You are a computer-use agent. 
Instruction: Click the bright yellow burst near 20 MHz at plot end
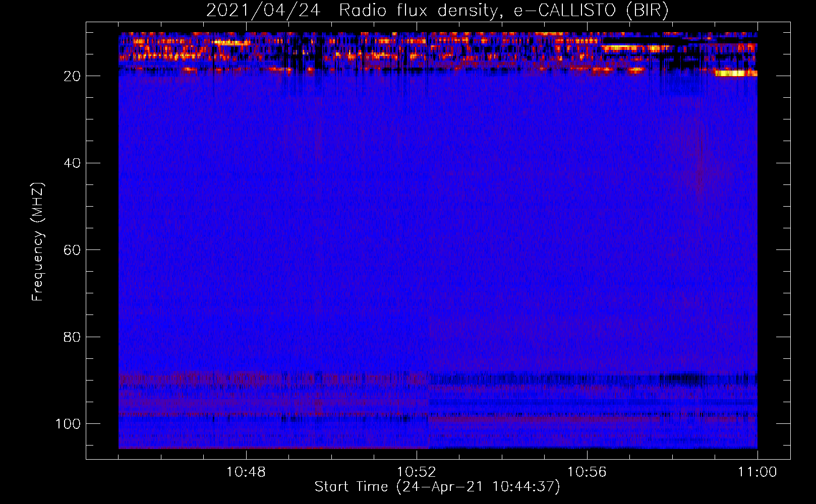(x=736, y=74)
